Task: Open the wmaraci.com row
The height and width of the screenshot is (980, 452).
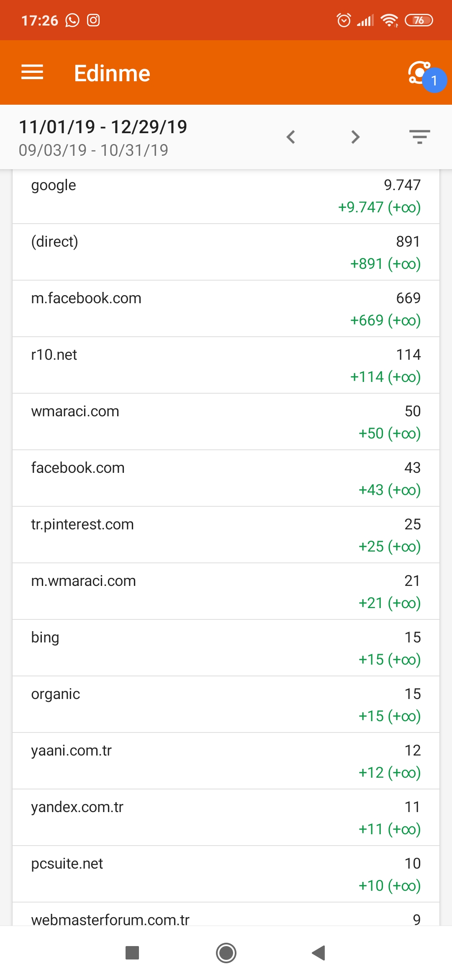Action: coord(226,422)
